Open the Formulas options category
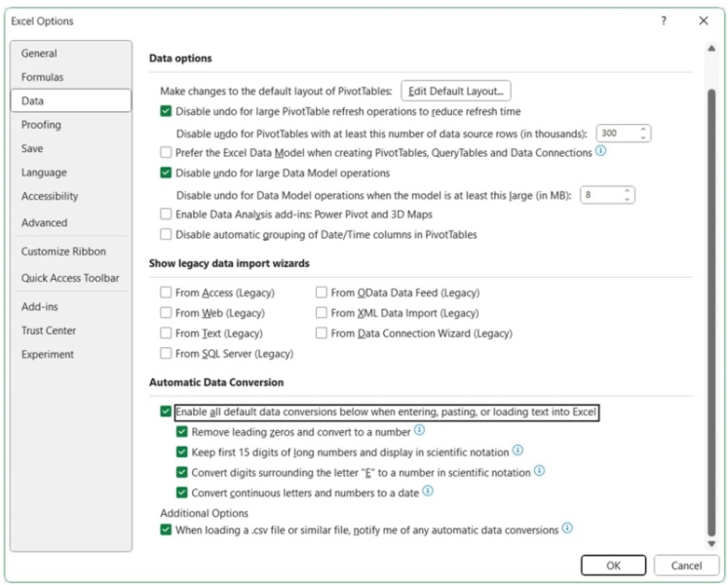 pyautogui.click(x=70, y=77)
